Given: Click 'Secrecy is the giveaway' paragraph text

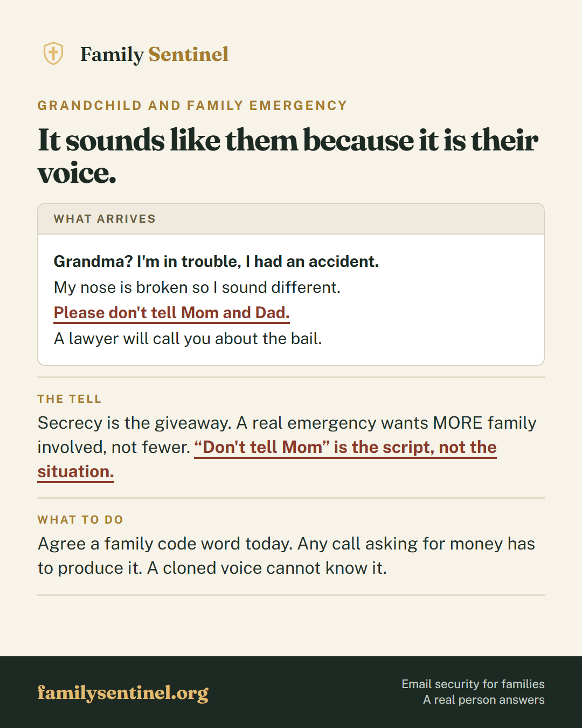Looking at the screenshot, I should (134, 423).
